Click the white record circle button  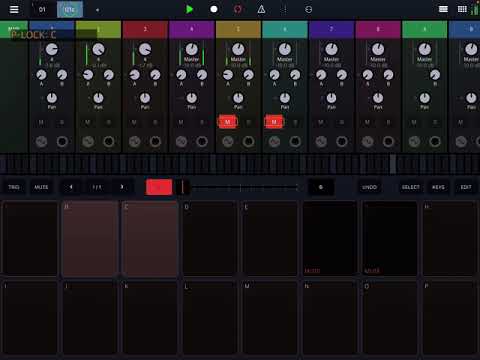214,9
